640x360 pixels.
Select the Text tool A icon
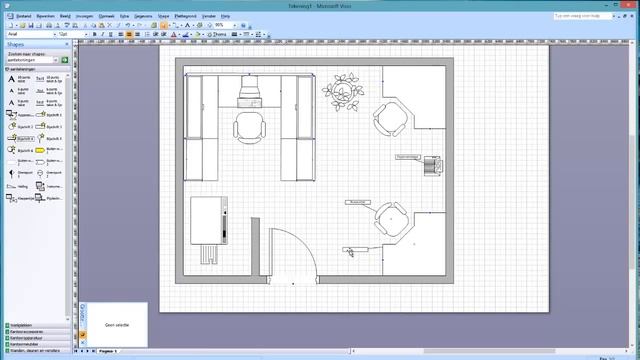tap(187, 25)
